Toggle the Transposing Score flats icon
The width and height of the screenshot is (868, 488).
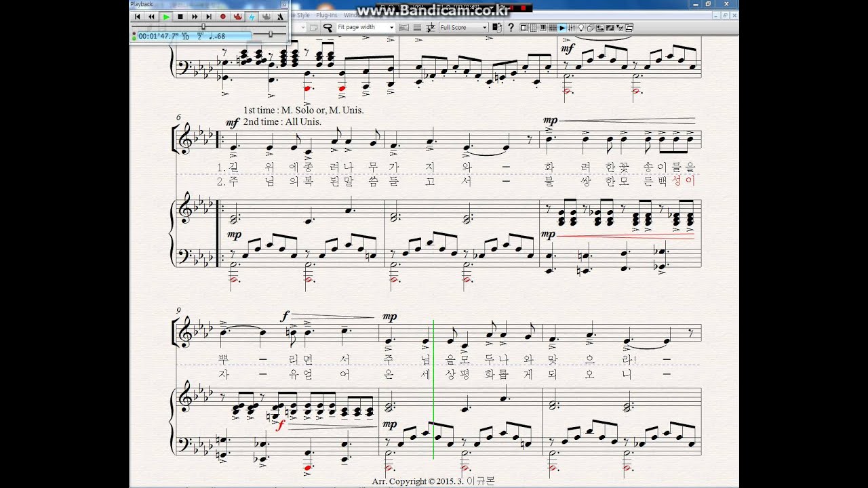pos(430,27)
